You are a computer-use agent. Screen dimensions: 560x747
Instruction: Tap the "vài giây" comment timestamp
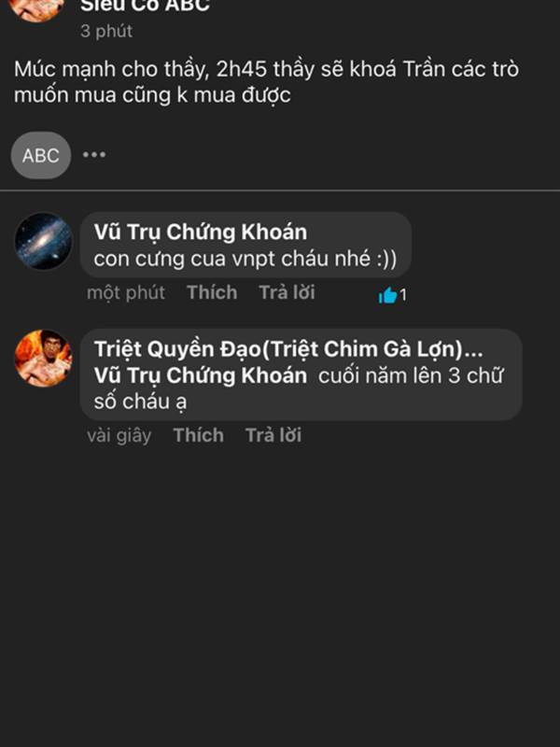[x=119, y=435]
